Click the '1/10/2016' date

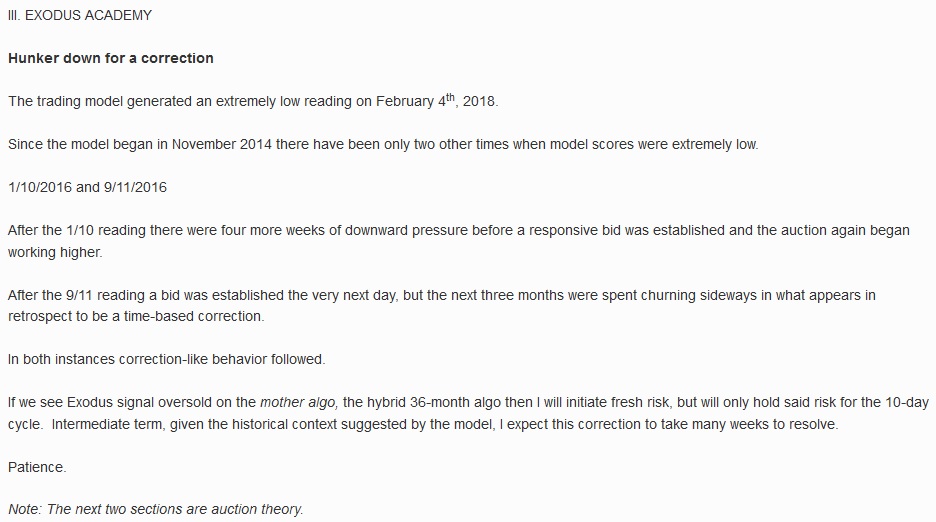coord(40,188)
